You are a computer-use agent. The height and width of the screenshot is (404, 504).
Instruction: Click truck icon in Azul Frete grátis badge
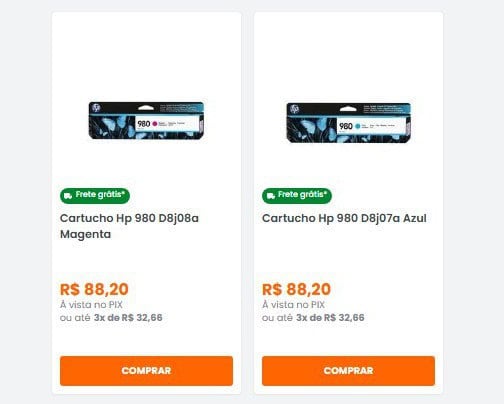271,196
